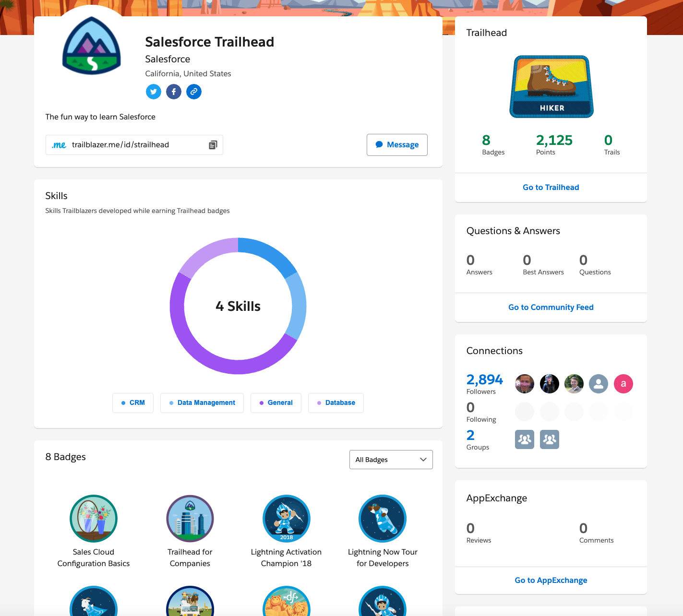This screenshot has width=683, height=616.
Task: Open the pink 'a' follower avatar
Action: pyautogui.click(x=623, y=384)
